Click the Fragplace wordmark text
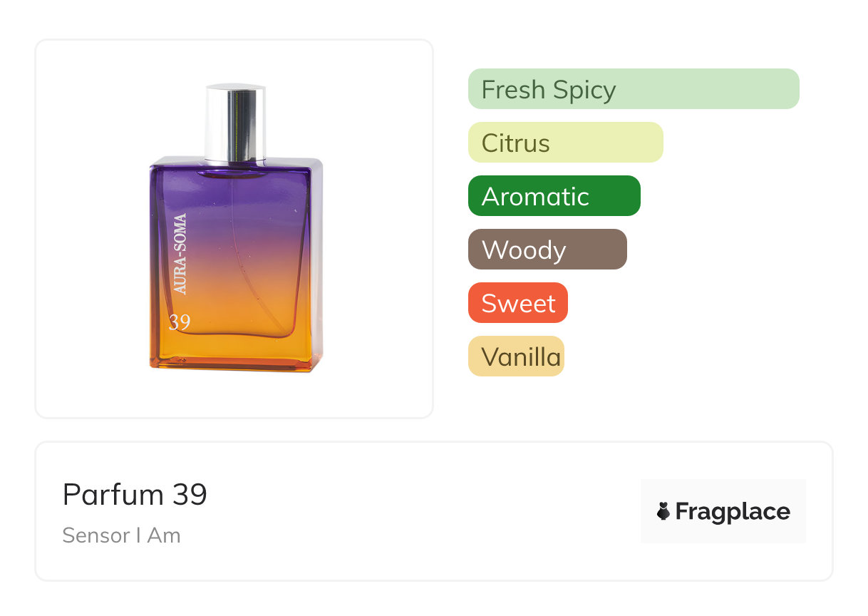The height and width of the screenshot is (616, 868). 733,512
